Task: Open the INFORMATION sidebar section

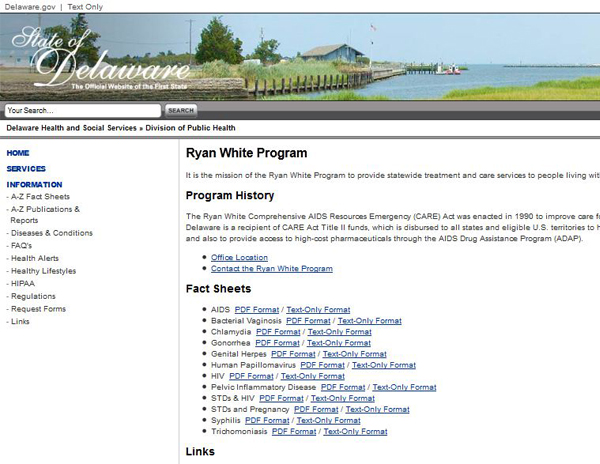Action: point(34,184)
